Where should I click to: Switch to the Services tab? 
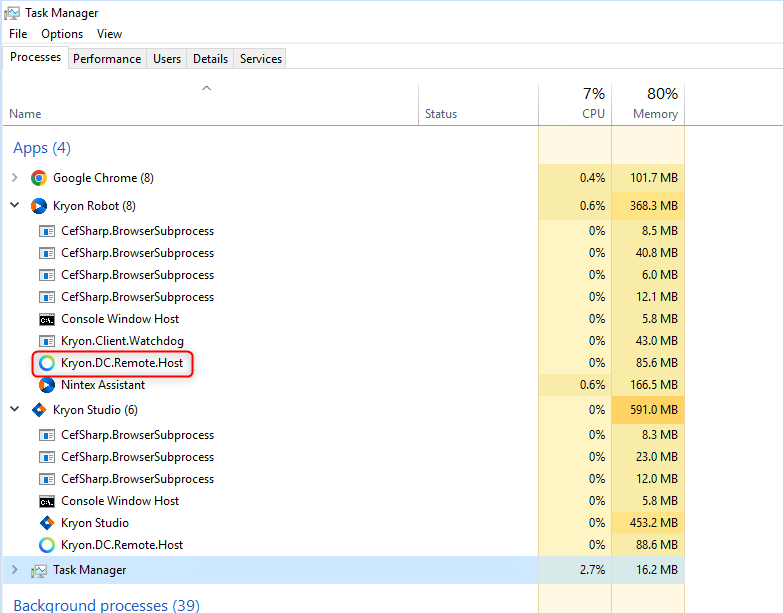(x=261, y=59)
